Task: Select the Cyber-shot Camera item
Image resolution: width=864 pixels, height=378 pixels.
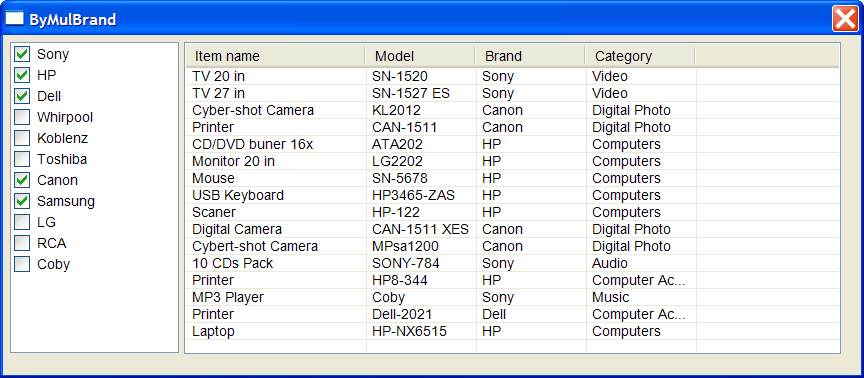Action: [x=512, y=110]
